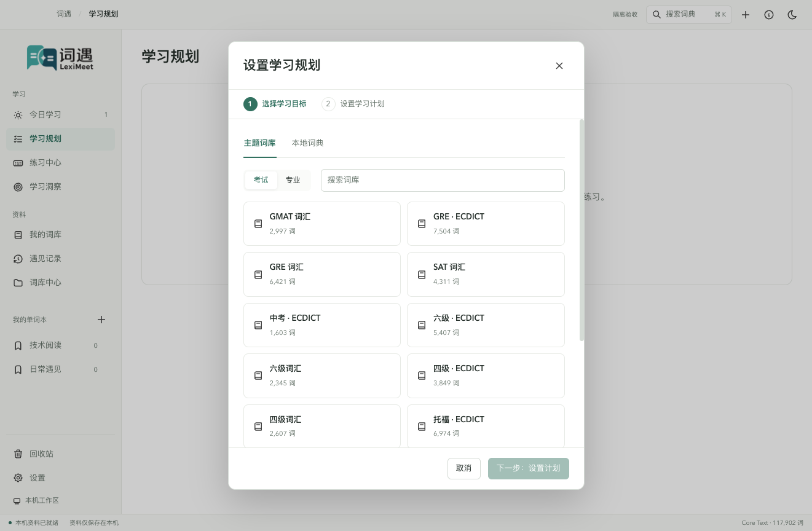Select the 四级词汇 wordbook card
This screenshot has width=812, height=531.
322,426
